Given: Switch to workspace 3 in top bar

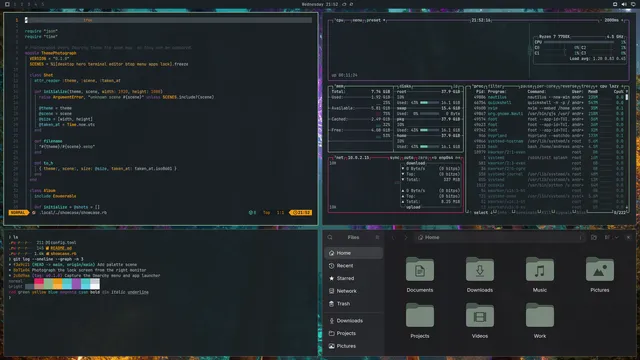Looking at the screenshot, I should 29,4.
